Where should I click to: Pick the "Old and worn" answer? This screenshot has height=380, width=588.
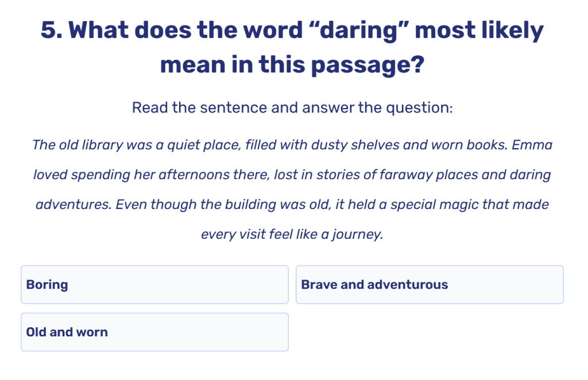coord(154,332)
